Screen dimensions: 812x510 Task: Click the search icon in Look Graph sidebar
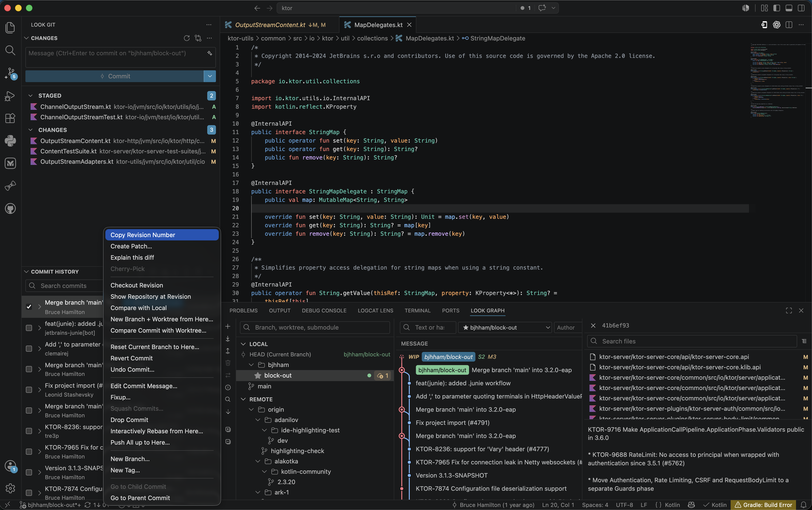tap(228, 399)
